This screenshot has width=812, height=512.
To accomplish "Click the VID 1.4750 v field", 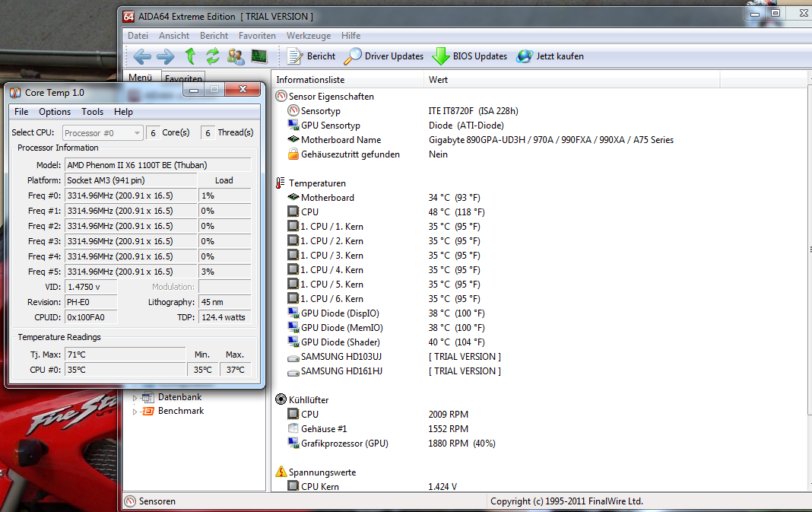I will click(x=91, y=287).
